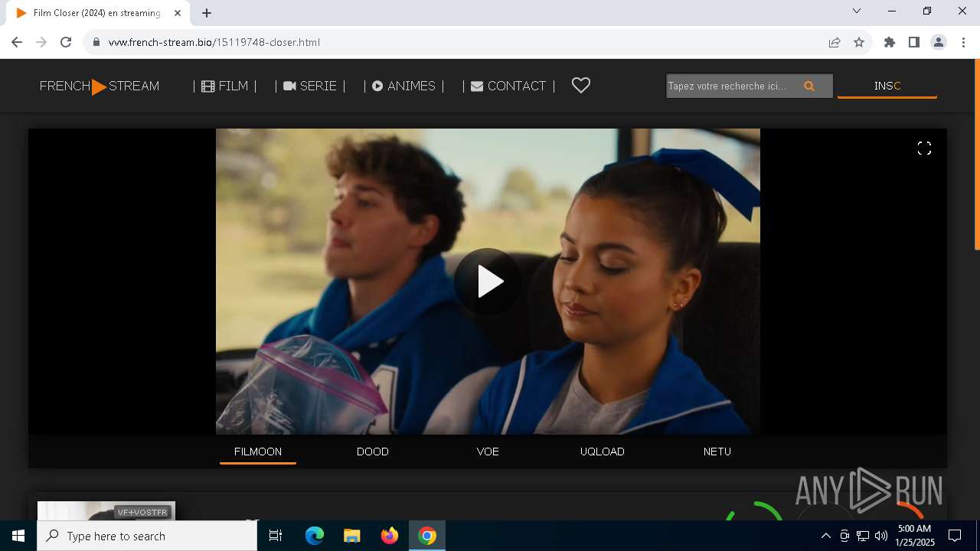
Task: Submit search with orange magnifier icon
Action: pos(809,86)
